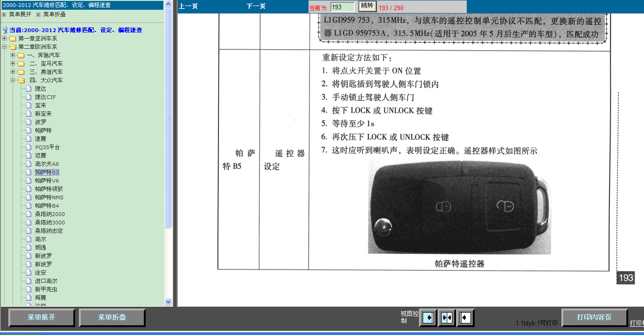Screen dimensions: 644x335
Task: Click the document icon next to 速腾
Action: point(29,139)
